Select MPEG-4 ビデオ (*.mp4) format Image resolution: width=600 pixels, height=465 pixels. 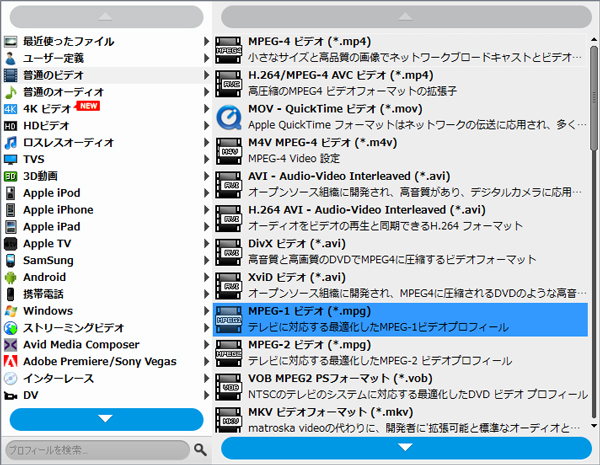click(x=400, y=50)
